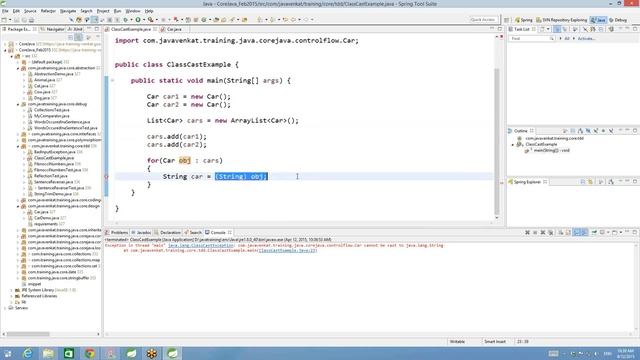Click the green Run toolbar button
The image size is (640, 360).
point(138,20)
